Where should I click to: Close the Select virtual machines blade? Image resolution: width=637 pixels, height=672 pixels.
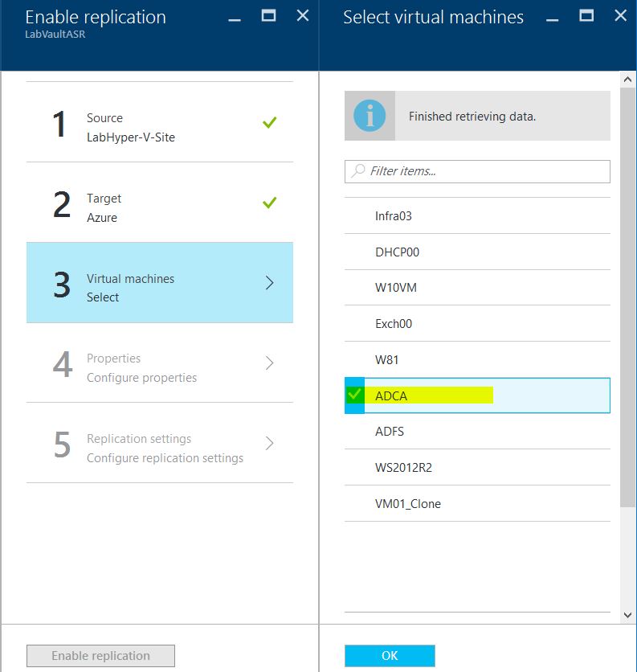(x=620, y=16)
